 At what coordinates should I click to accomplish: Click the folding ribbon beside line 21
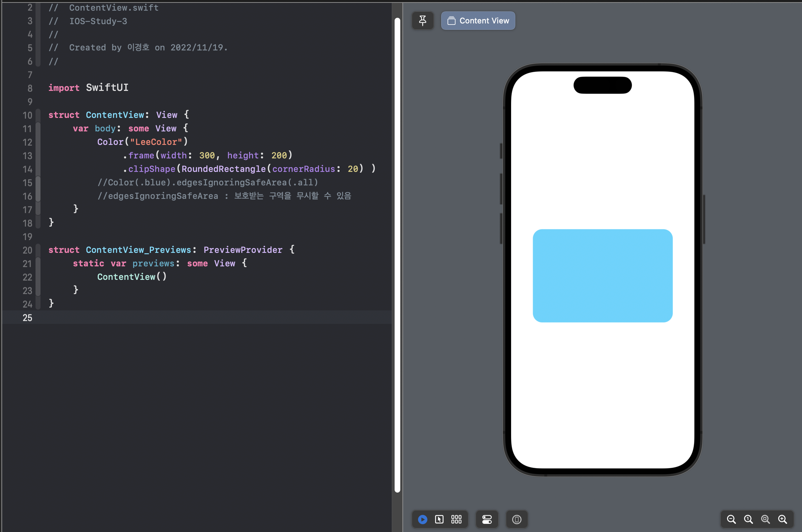[x=38, y=264]
